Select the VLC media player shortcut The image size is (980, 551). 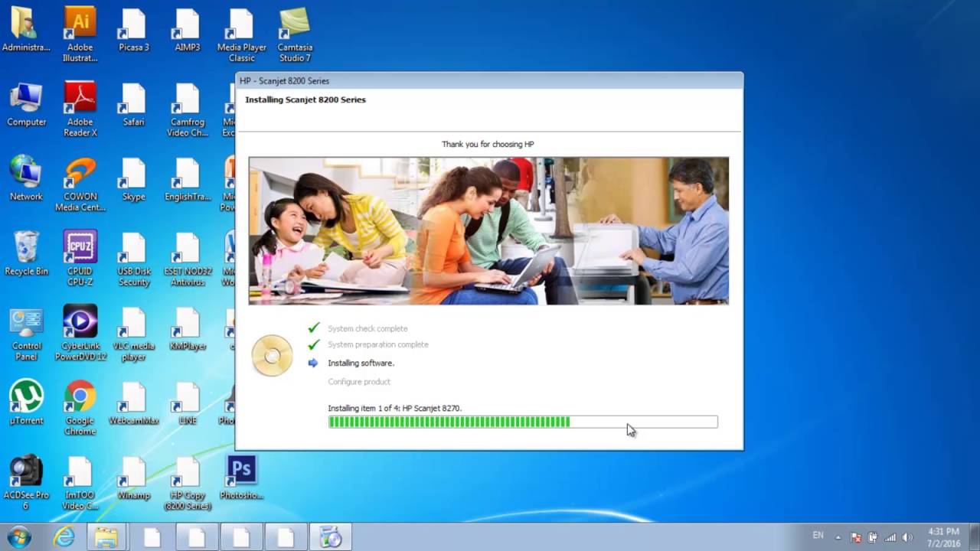click(134, 334)
